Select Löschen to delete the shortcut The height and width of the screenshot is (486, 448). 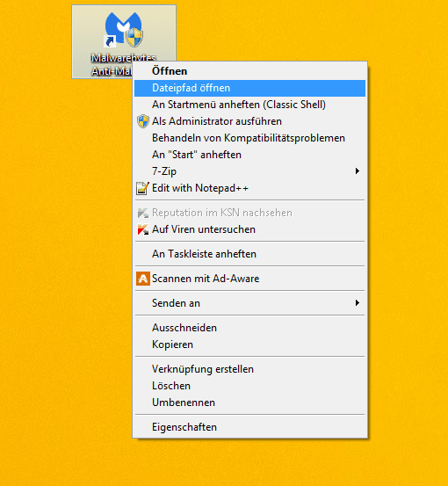click(249, 386)
